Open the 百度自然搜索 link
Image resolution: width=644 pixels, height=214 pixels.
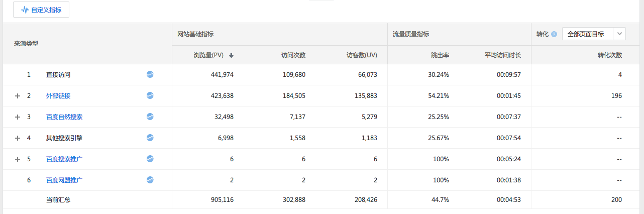(64, 117)
